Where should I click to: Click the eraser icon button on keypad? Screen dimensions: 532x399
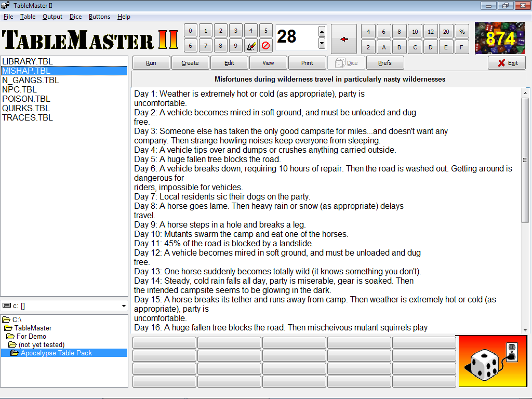click(x=251, y=46)
